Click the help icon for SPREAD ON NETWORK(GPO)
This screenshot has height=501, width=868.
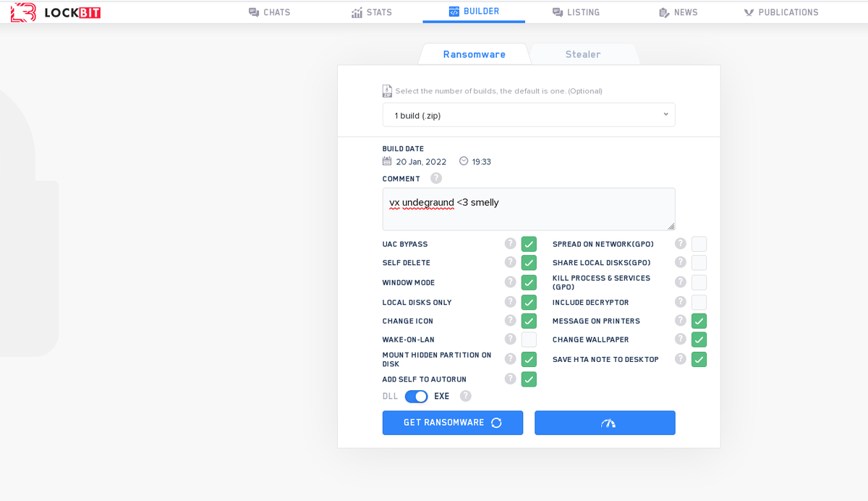pos(681,243)
